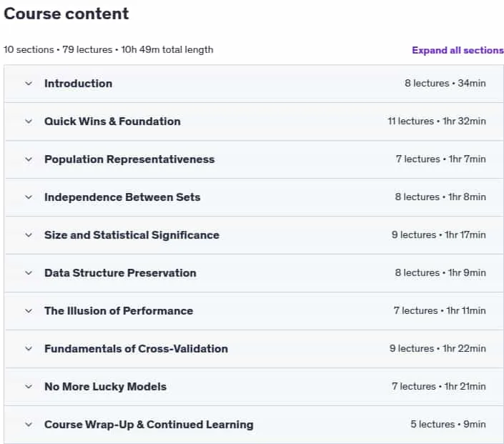Select Quick Wins & Foundation title
This screenshot has height=444, width=504.
112,122
